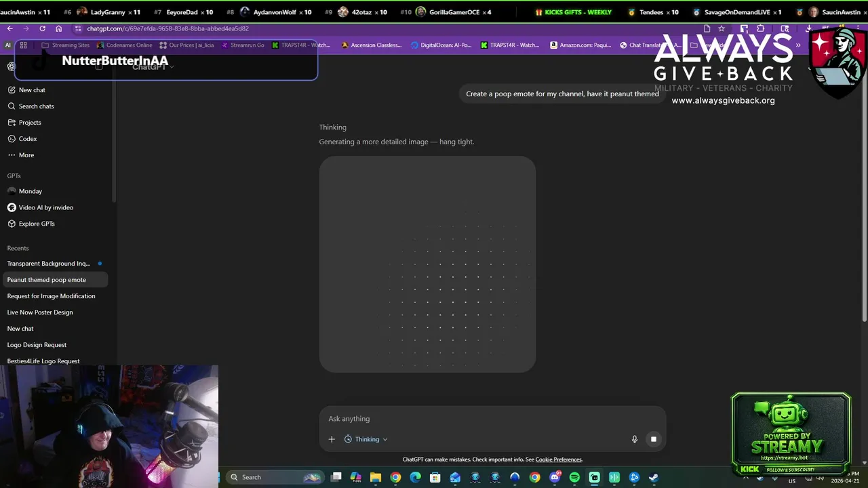Screen dimensions: 868x488
Task: Click the generating image placeholder
Action: 427,264
